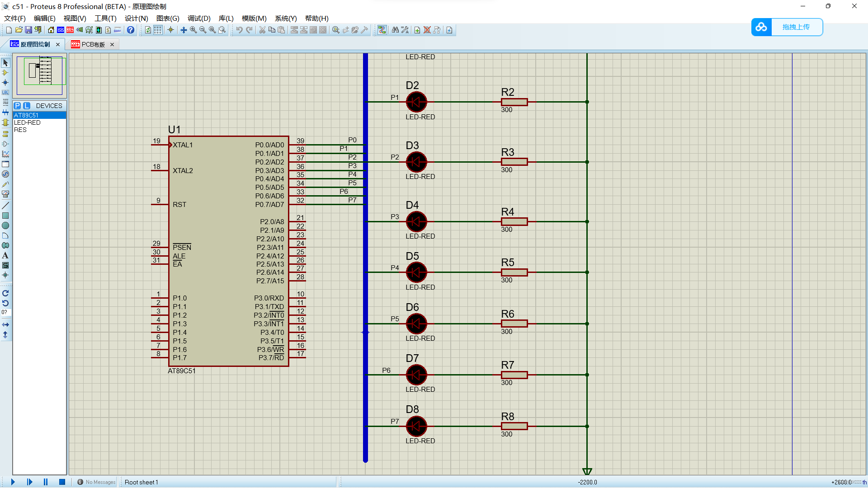The image size is (868, 488).
Task: Open the 设计(N) menu
Action: [x=136, y=18]
